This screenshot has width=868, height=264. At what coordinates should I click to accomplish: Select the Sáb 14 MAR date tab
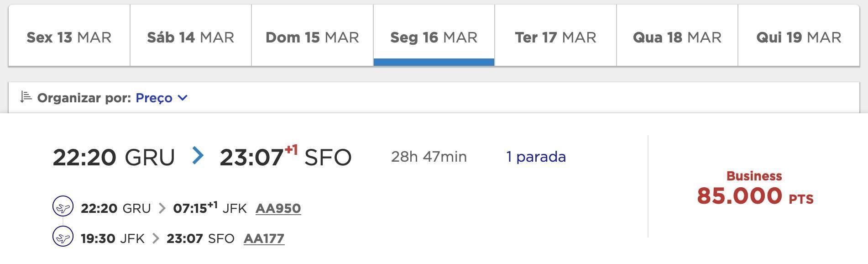click(x=191, y=36)
